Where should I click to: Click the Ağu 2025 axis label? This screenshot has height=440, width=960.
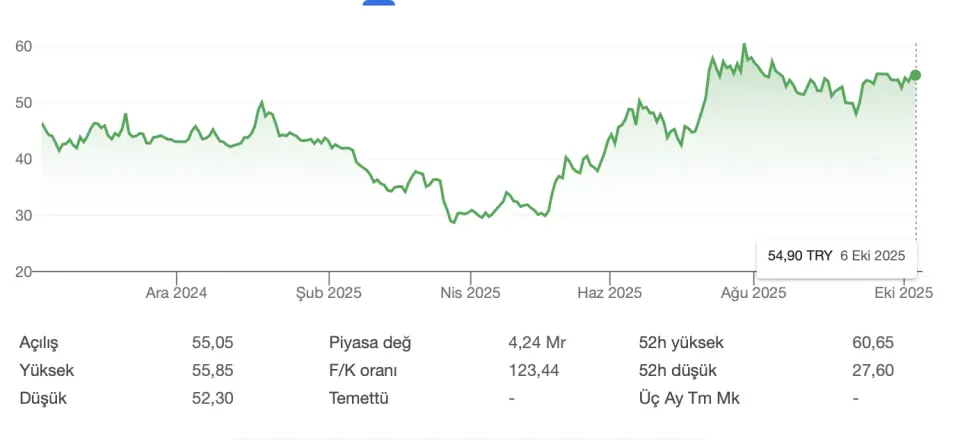click(756, 293)
